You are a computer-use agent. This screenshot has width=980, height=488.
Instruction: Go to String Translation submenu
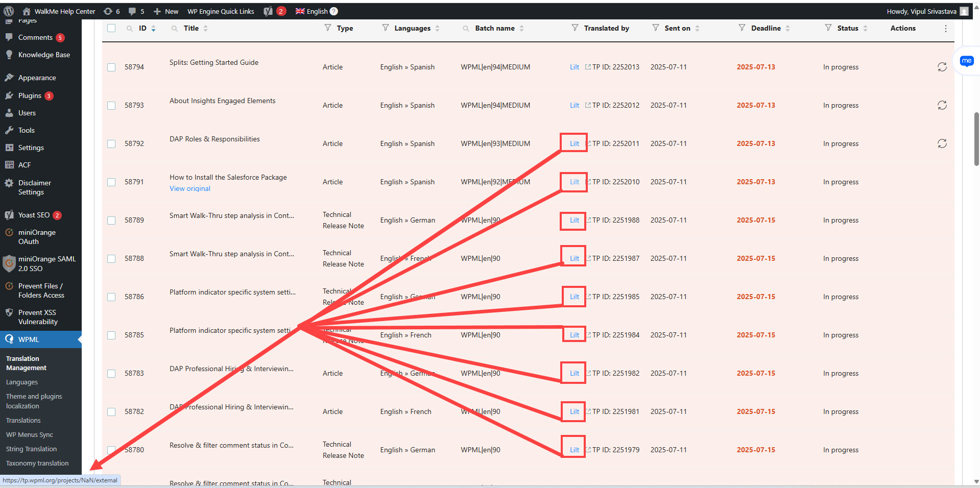[x=31, y=449]
